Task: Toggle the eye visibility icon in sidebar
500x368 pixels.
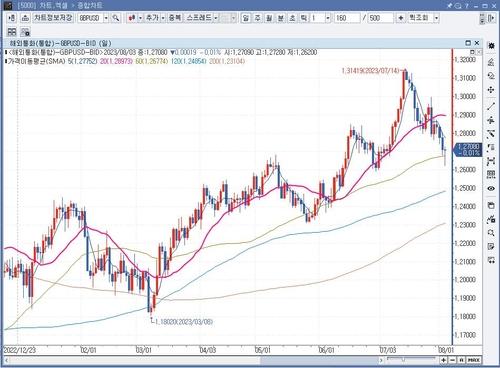Action: click(491, 188)
